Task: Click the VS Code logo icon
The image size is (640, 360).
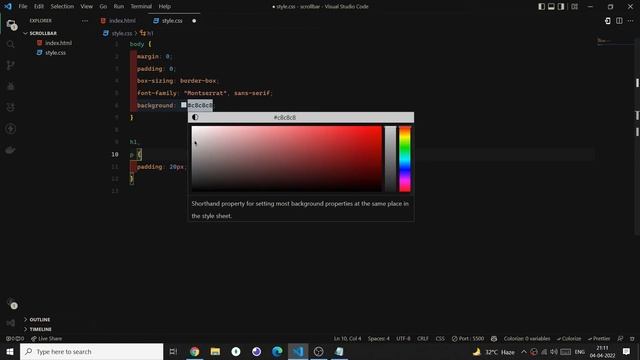Action: [x=8, y=7]
